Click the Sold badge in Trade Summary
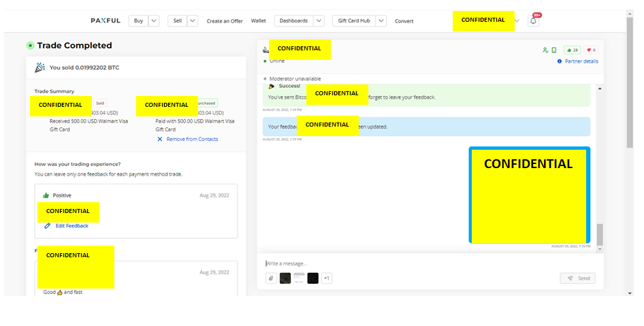Screen dimensions: 644x326 click(100, 103)
